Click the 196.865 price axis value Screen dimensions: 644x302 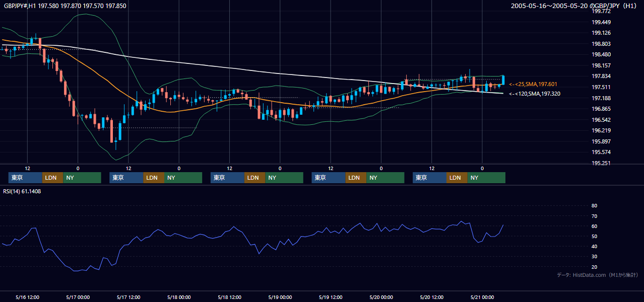601,109
